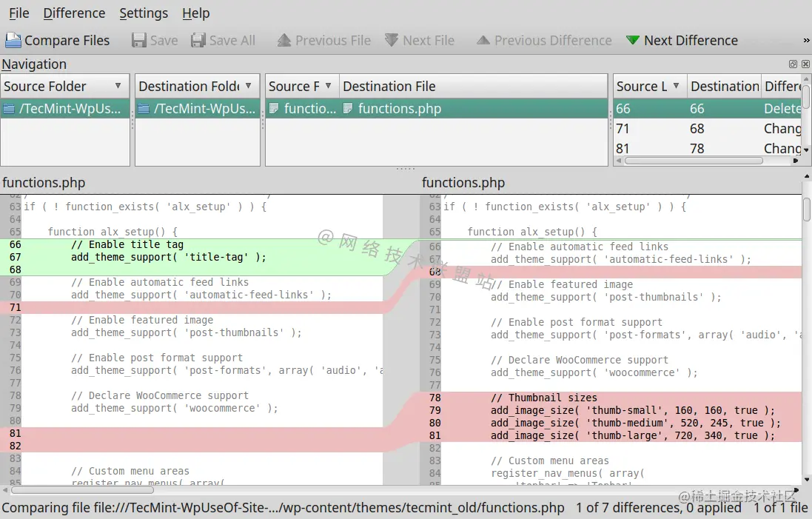Click add_theme_support 'title-tag' line

(x=168, y=257)
